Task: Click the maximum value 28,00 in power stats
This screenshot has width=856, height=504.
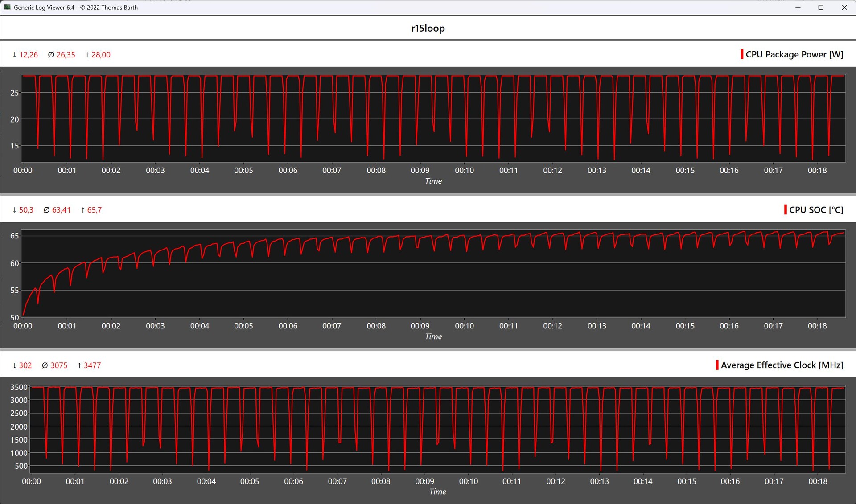Action: [x=101, y=55]
